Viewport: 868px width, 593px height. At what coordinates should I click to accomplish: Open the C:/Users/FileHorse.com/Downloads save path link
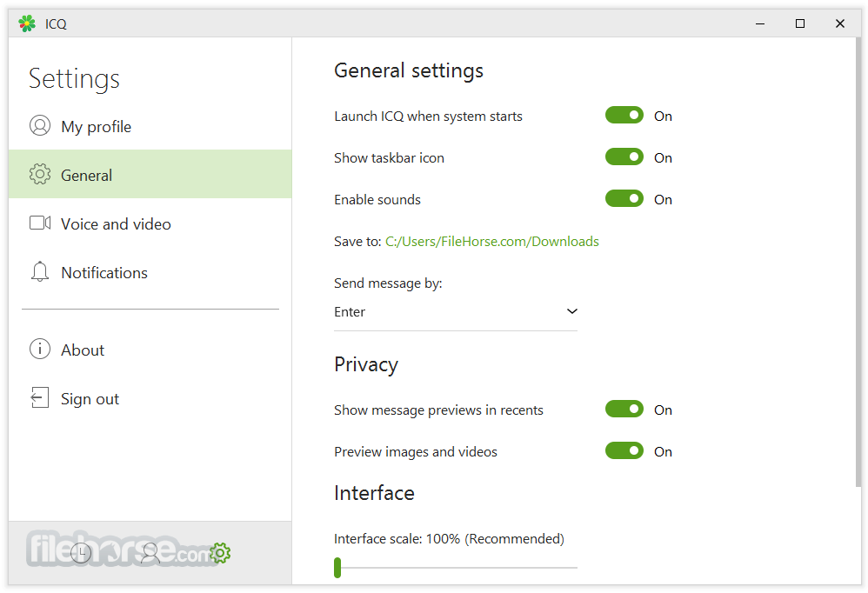click(x=492, y=242)
